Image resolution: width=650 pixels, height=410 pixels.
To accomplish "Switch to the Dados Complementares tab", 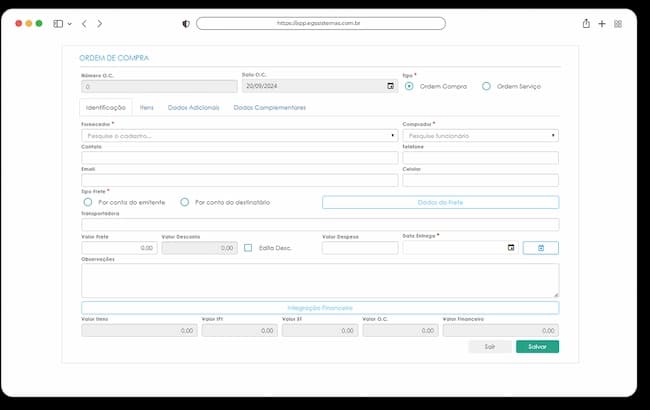I will tap(269, 108).
